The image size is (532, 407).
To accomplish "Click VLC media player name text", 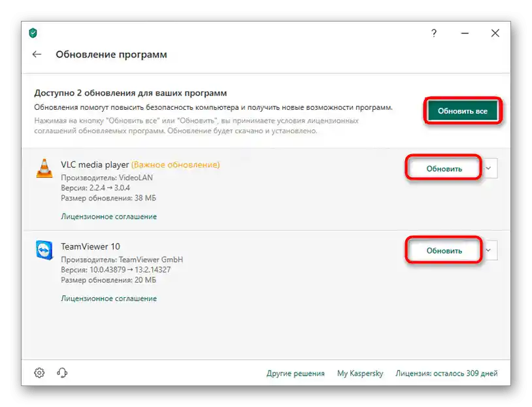I will [x=95, y=165].
